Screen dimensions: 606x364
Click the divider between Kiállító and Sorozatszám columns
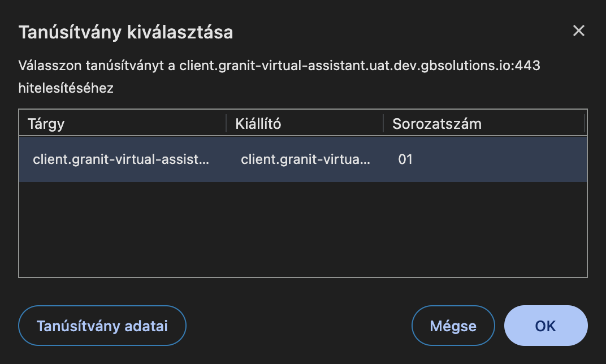383,123
